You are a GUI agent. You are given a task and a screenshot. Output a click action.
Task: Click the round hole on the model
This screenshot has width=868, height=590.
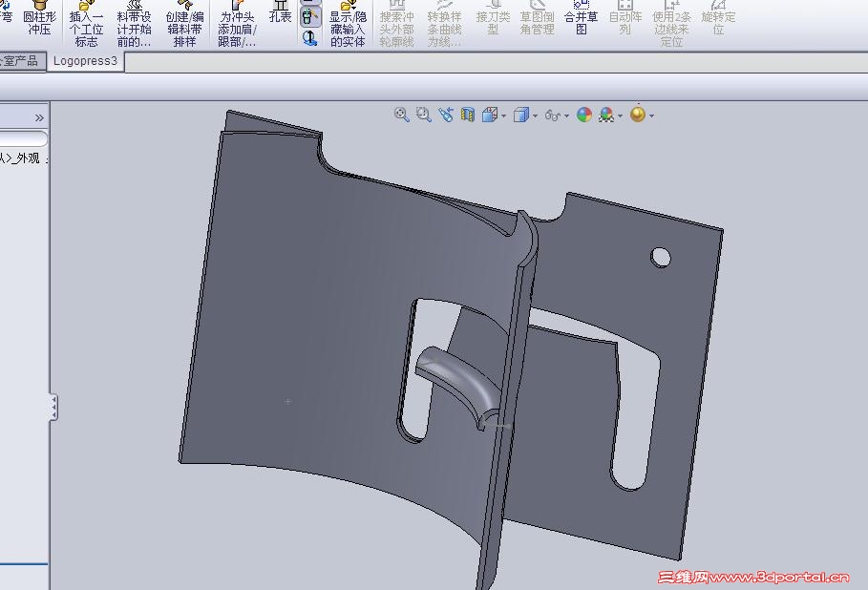tap(661, 257)
